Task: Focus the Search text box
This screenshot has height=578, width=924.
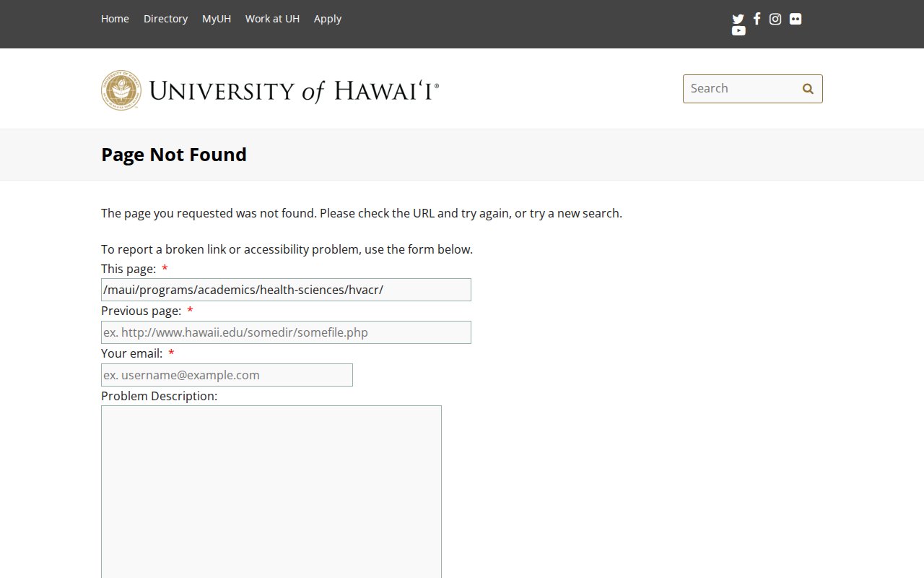Action: [740, 89]
